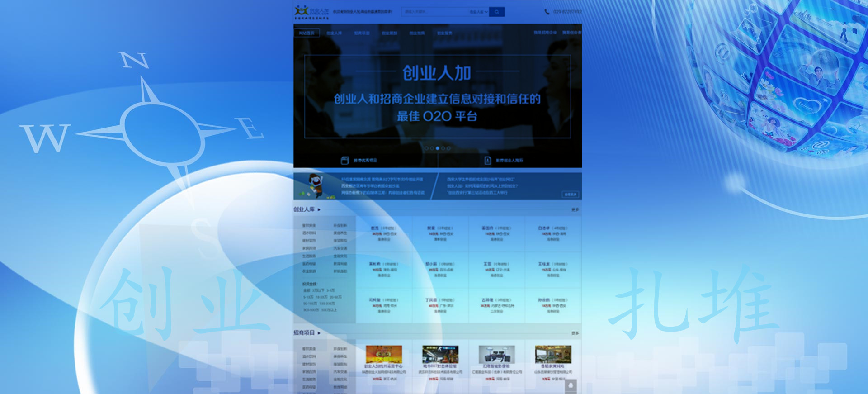
Task: Click the view more button in news banner
Action: [x=570, y=195]
